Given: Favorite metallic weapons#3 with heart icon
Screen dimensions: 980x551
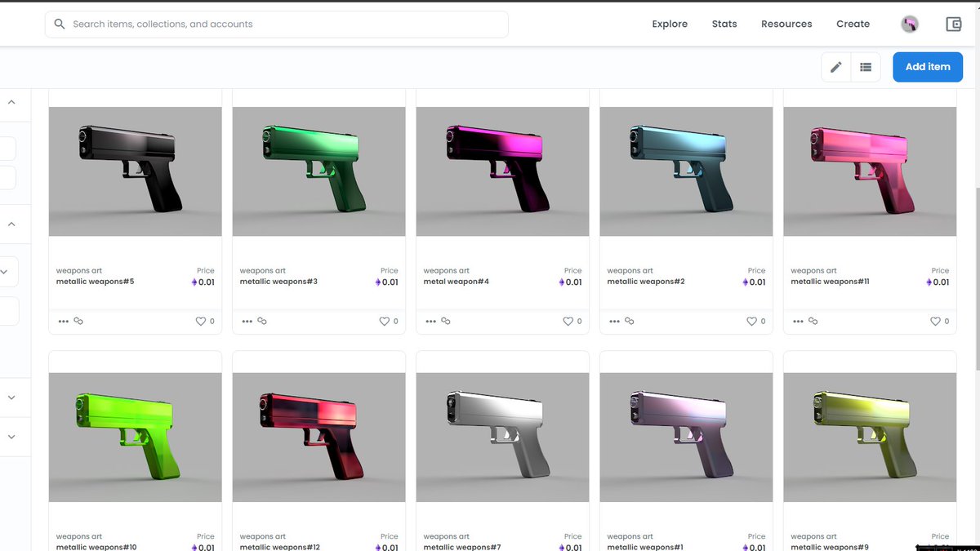Looking at the screenshot, I should (x=384, y=322).
